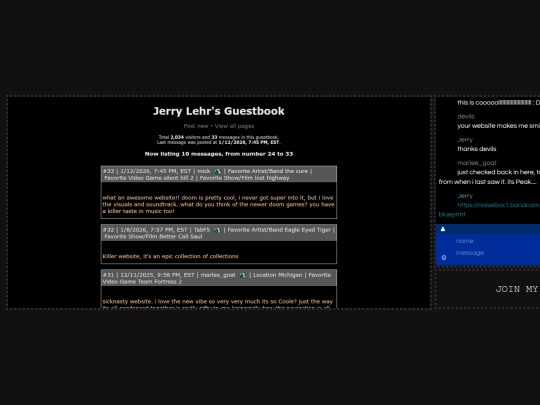Select the 'this is coooool' chat message
This screenshot has width=540, height=405.
(x=498, y=102)
